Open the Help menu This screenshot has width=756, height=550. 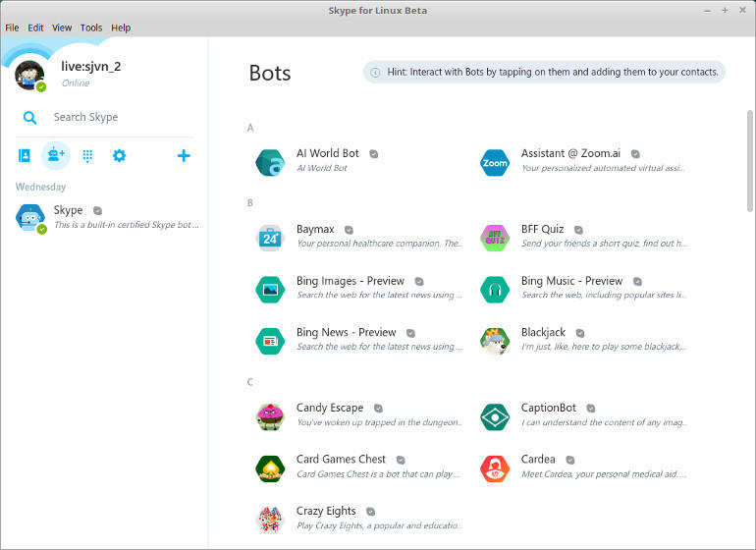pyautogui.click(x=121, y=27)
